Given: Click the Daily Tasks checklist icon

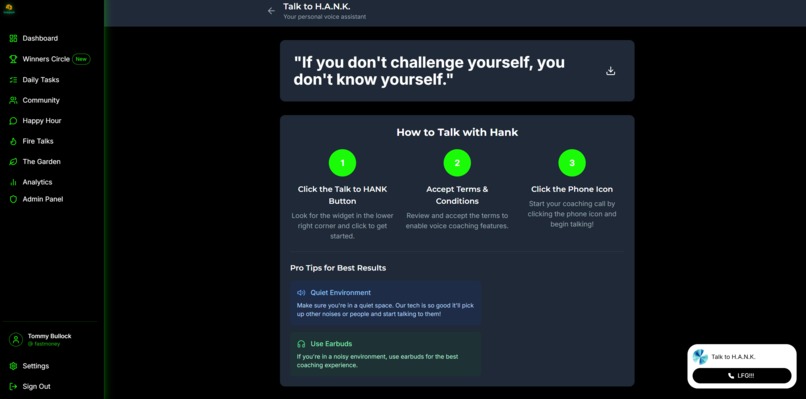Looking at the screenshot, I should click(x=13, y=80).
